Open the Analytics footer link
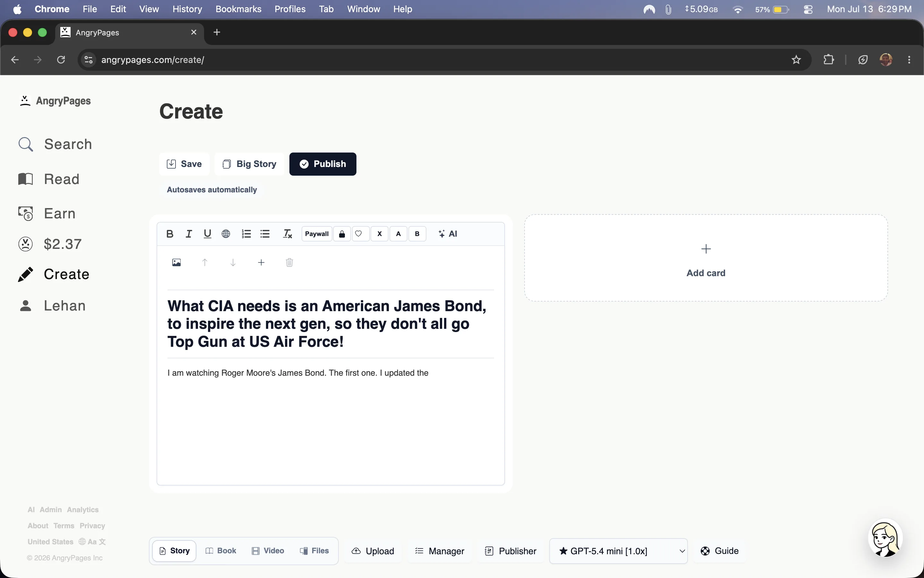This screenshot has width=924, height=578. [x=83, y=510]
